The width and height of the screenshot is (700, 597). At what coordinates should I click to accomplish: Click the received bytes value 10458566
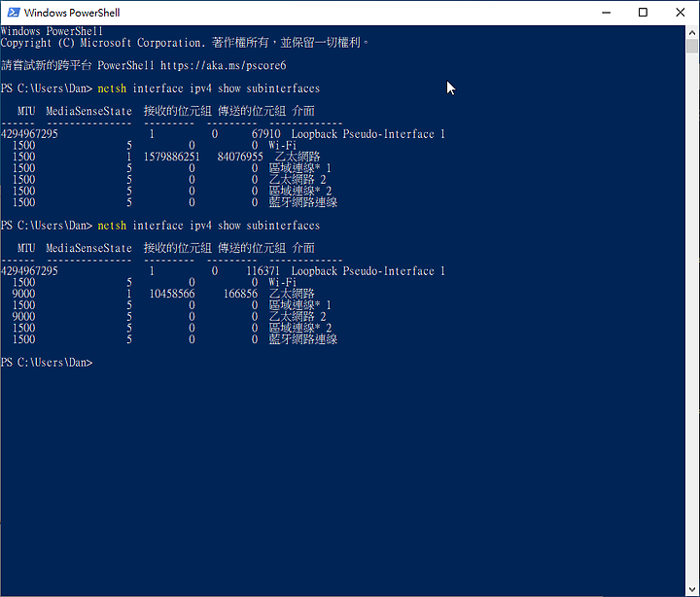coord(172,294)
